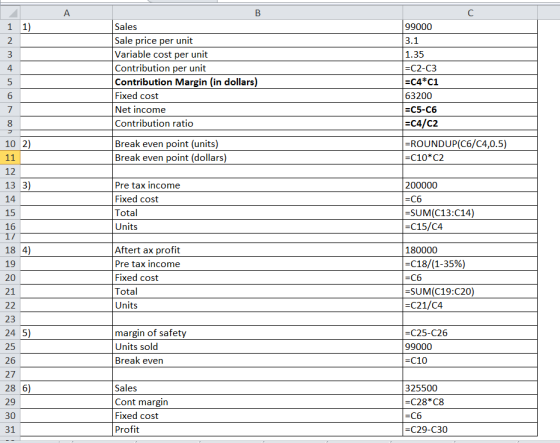Select 'Contribution Margin (in dollars)' cell

[x=258, y=82]
